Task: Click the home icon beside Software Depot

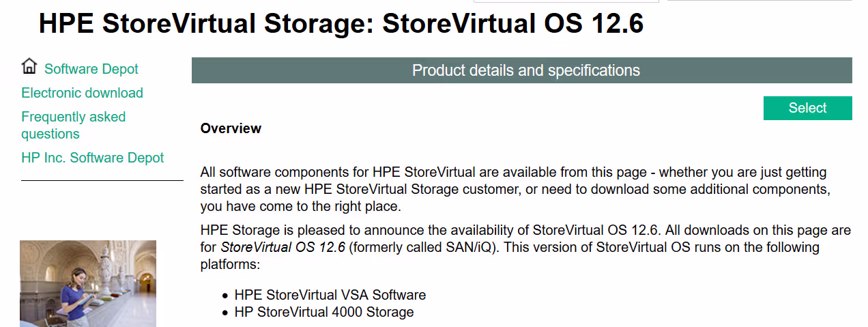Action: pos(29,67)
